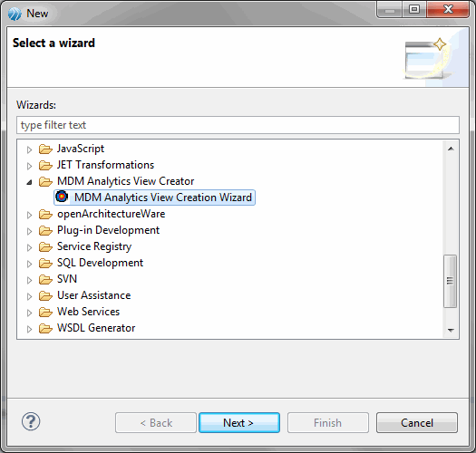The height and width of the screenshot is (453, 476).
Task: Click the JET Transformations folder icon
Action: pos(45,166)
